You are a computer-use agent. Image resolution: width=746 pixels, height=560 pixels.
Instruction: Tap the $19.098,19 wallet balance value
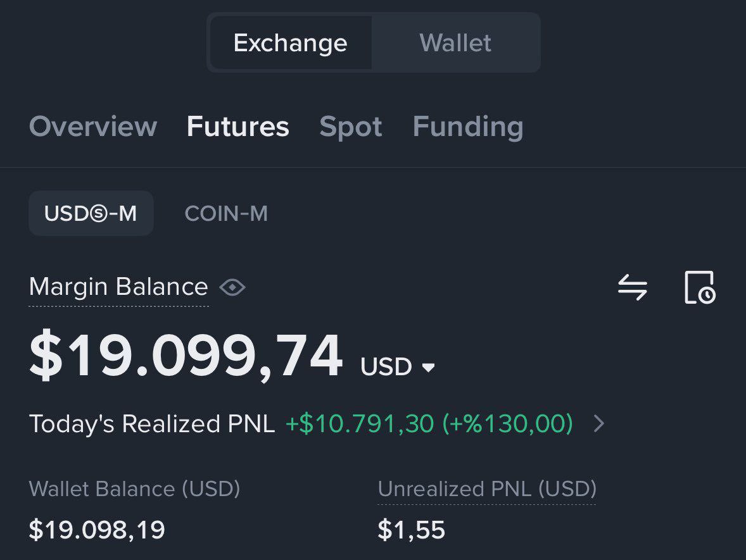click(x=97, y=530)
